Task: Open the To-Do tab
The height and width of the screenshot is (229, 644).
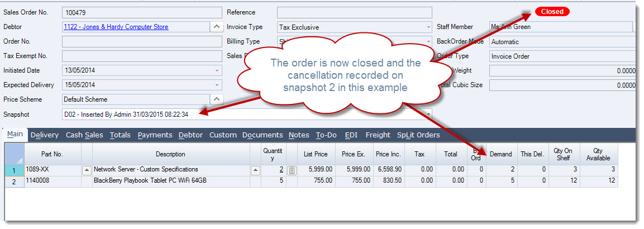Action: [327, 135]
